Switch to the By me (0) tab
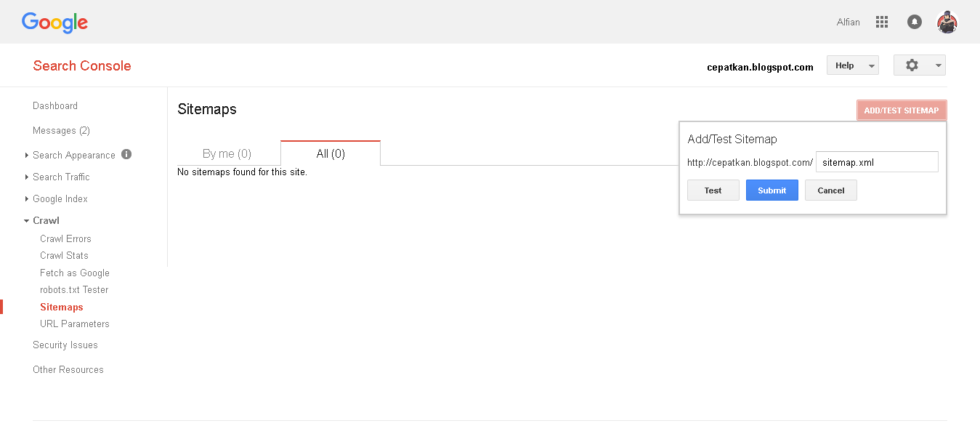 [227, 153]
